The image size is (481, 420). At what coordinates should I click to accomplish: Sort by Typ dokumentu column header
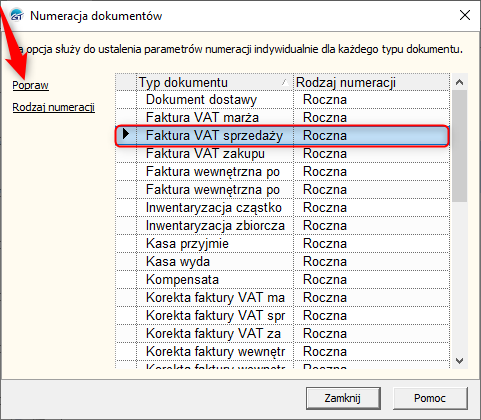click(214, 82)
